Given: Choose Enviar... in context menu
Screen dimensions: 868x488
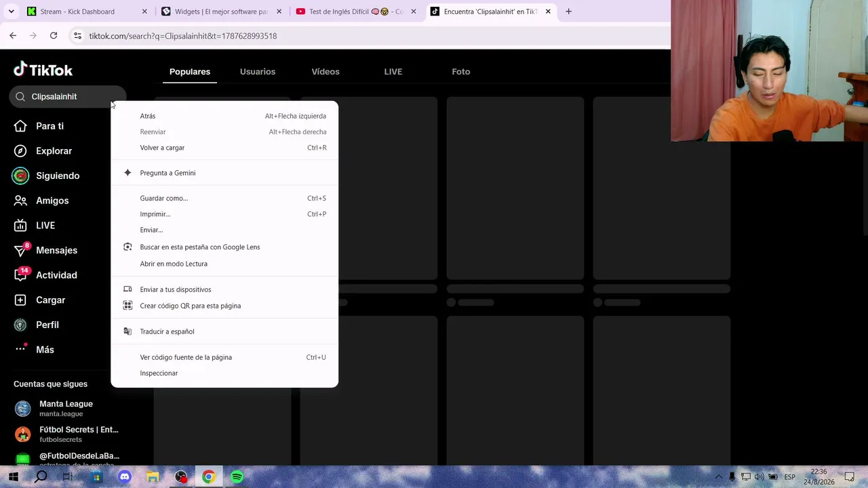Looking at the screenshot, I should 224,230.
